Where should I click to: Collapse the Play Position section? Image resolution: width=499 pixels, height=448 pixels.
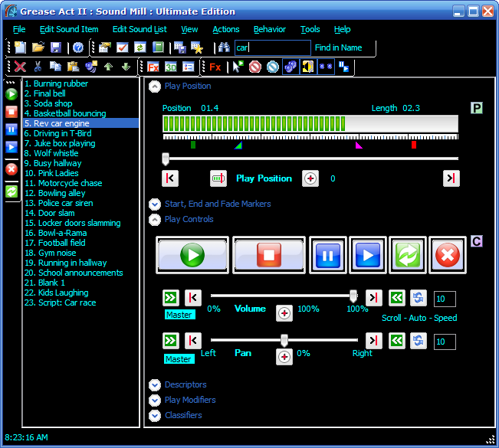tap(155, 87)
